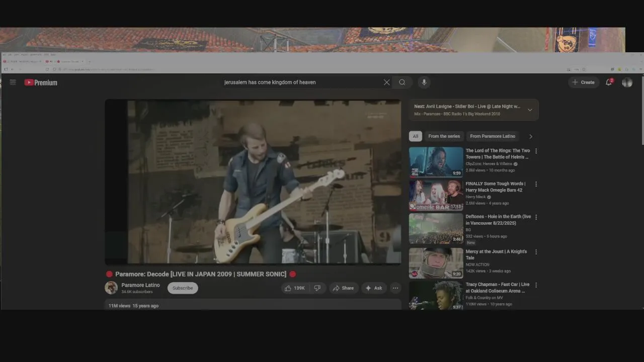Open Deftones Hole in the Earth thumbnail
644x362 pixels.
tap(436, 228)
